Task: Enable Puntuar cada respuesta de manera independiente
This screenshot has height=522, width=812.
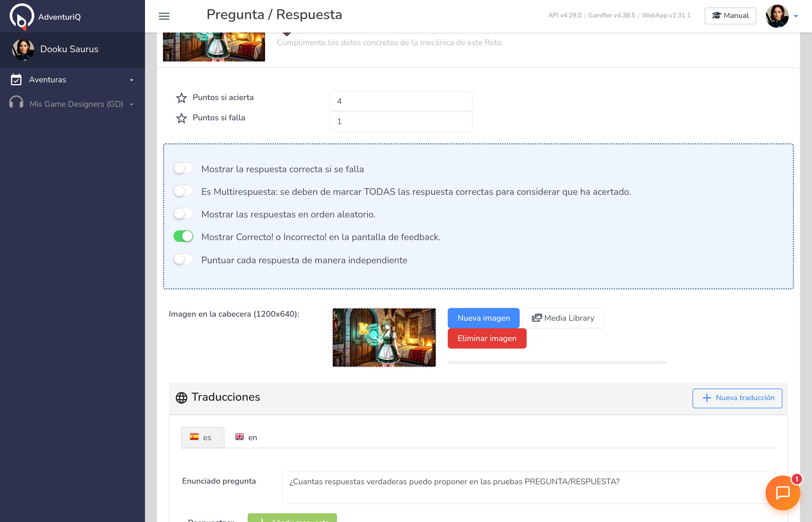Action: pos(183,259)
